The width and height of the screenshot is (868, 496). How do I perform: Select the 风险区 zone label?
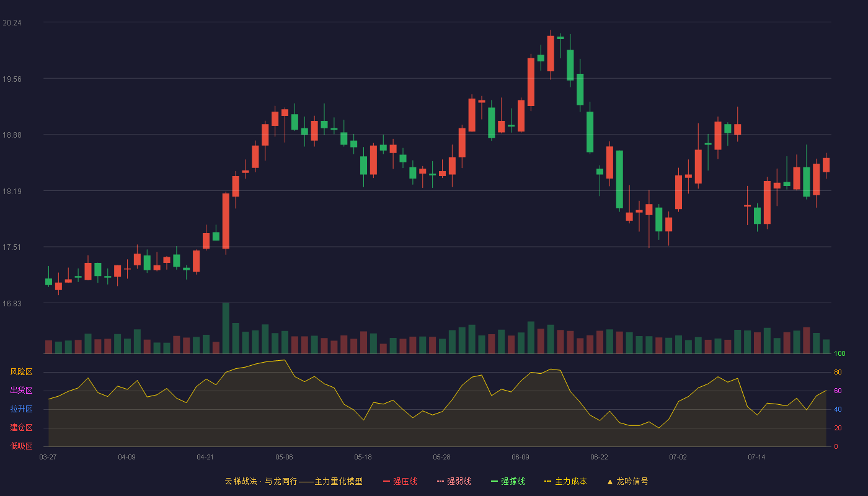(x=21, y=372)
